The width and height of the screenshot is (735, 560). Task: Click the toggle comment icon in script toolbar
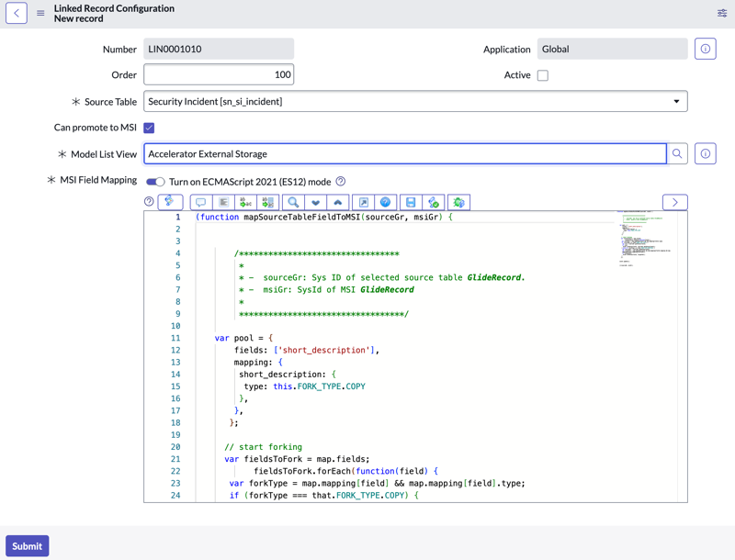201,202
